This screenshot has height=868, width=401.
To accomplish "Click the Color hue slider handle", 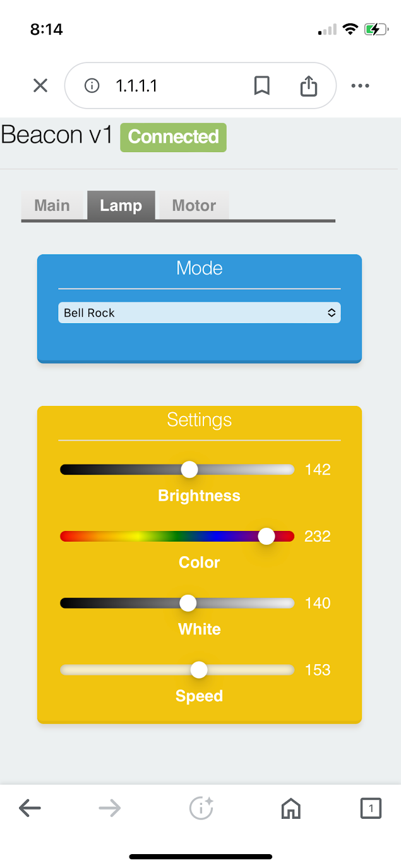I will [x=266, y=536].
